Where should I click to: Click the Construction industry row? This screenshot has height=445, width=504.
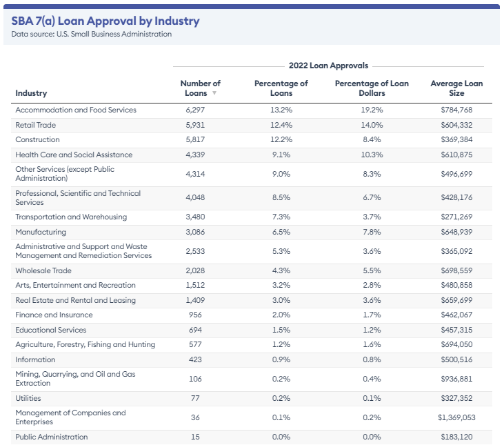[x=252, y=140]
